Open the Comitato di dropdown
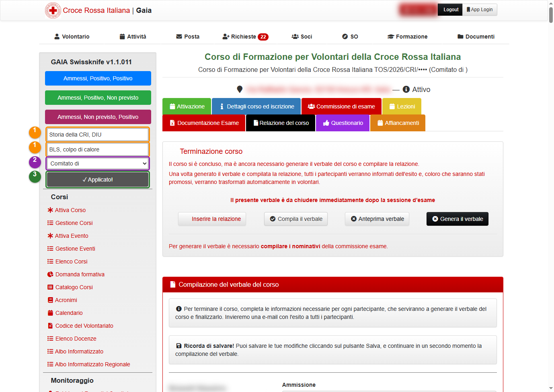Image resolution: width=554 pixels, height=392 pixels. [98, 163]
